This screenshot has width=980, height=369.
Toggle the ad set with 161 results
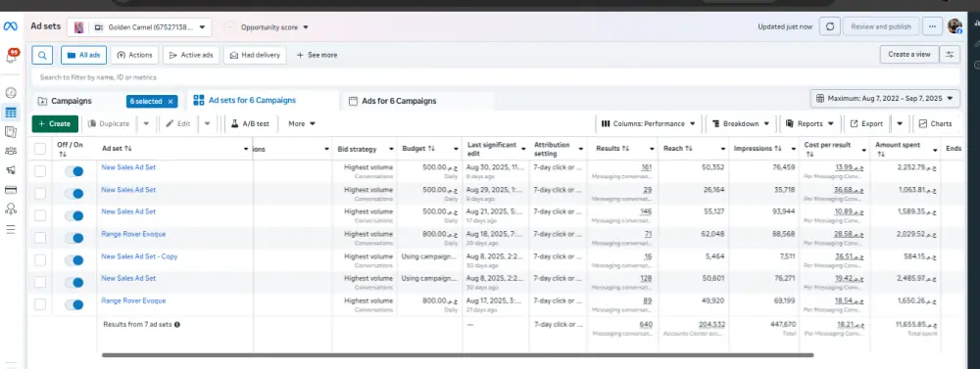[73, 171]
